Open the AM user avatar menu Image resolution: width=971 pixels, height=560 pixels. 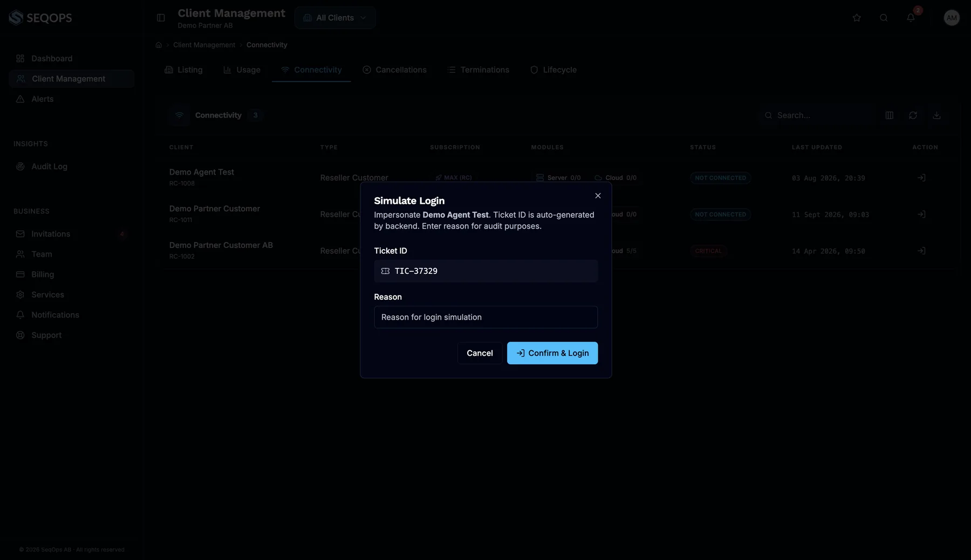point(952,18)
